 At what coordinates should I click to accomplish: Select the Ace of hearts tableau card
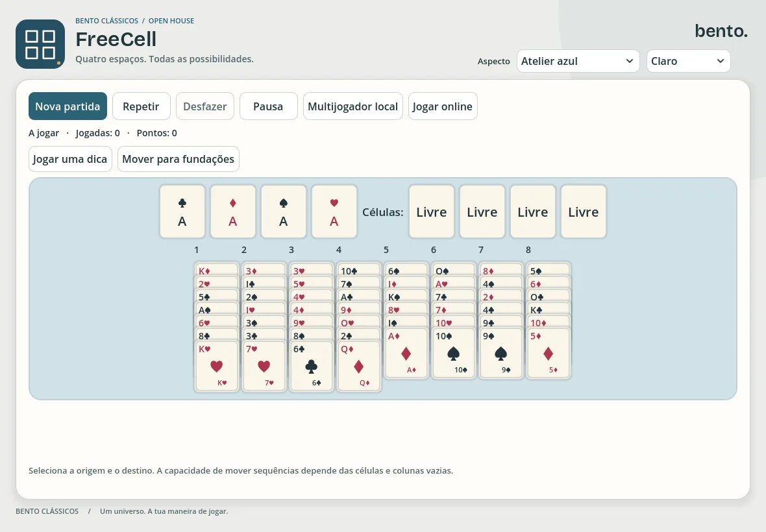(x=454, y=283)
